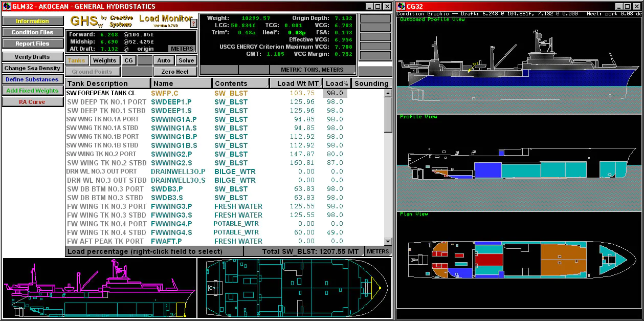
Task: Open Report Files
Action: pyautogui.click(x=32, y=44)
